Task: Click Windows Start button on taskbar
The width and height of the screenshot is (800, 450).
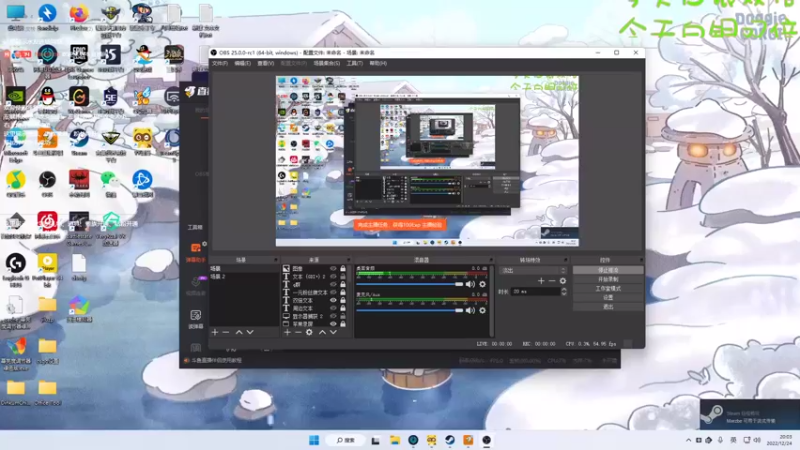Action: (314, 440)
